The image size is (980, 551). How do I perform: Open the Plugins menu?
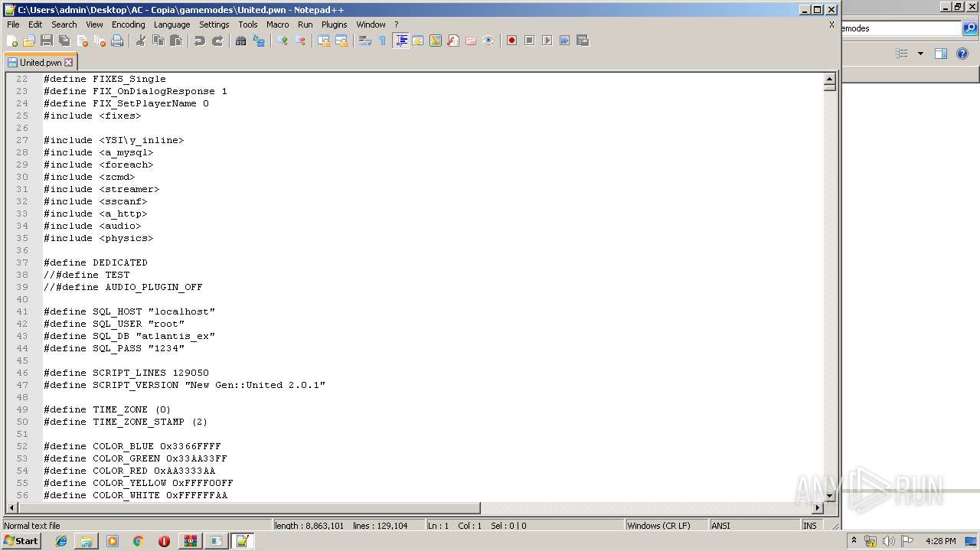tap(334, 24)
